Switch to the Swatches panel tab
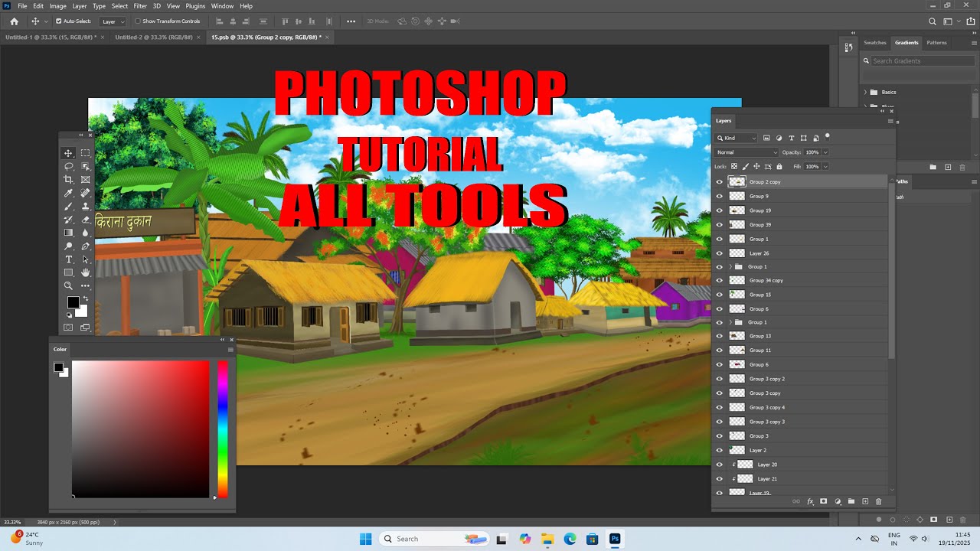The width and height of the screenshot is (980, 551). 875,43
